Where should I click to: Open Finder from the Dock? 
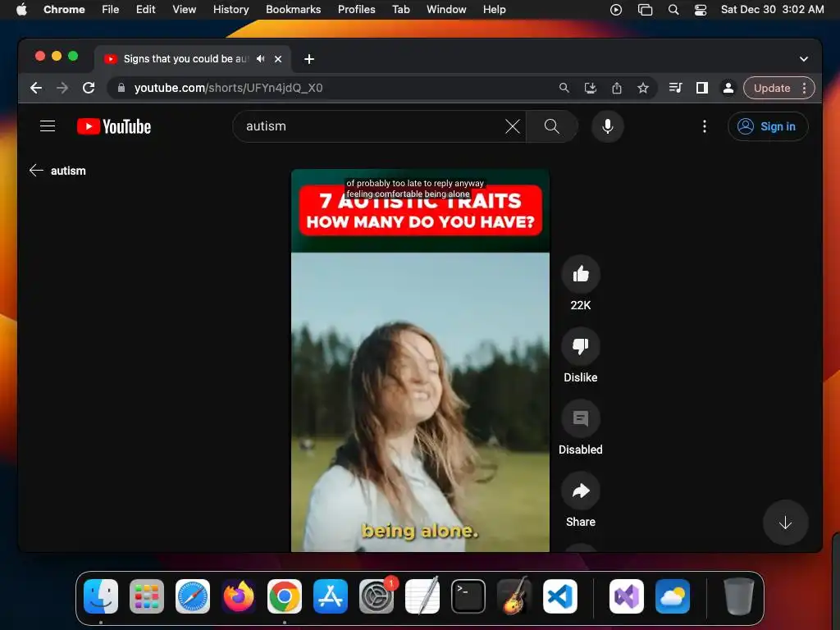coord(101,596)
